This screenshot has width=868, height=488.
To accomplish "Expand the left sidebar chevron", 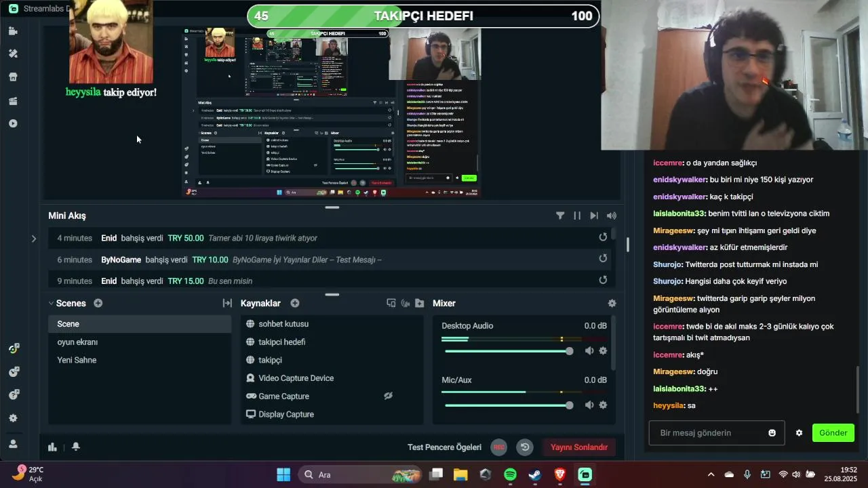I will (34, 239).
